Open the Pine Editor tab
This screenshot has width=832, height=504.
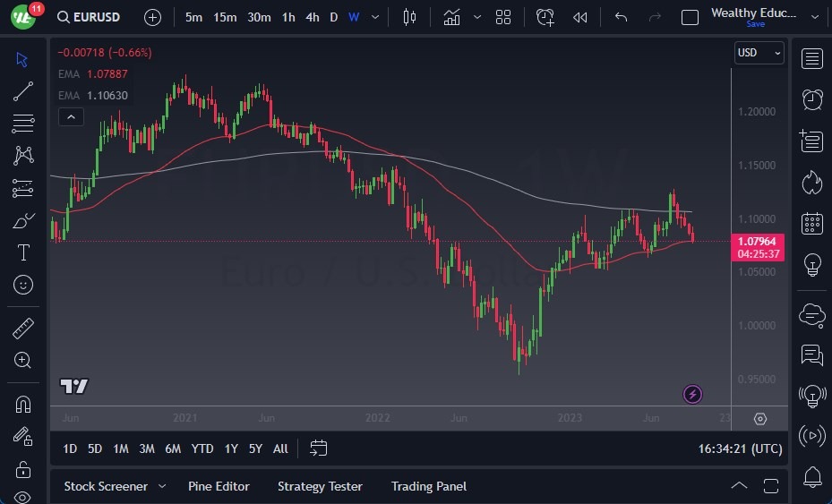coord(219,486)
